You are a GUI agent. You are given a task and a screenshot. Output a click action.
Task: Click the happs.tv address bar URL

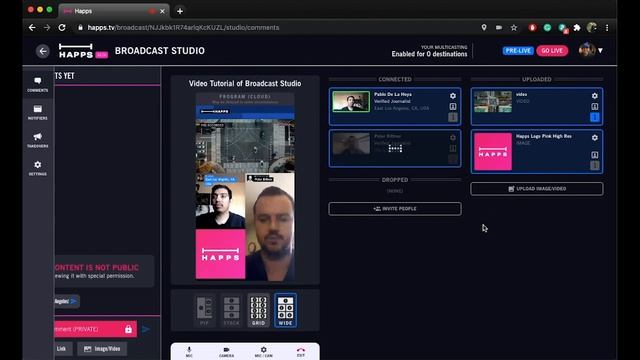[x=183, y=28]
